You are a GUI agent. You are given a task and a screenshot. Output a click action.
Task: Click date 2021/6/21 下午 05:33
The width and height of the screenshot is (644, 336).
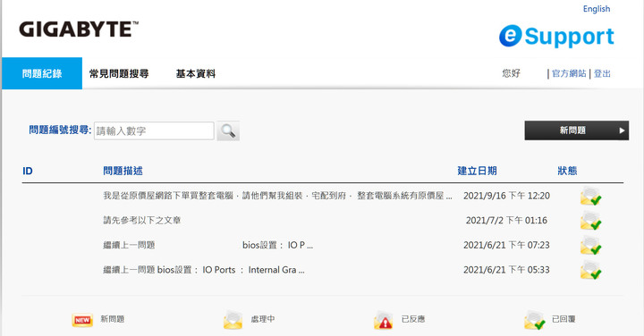coord(506,270)
